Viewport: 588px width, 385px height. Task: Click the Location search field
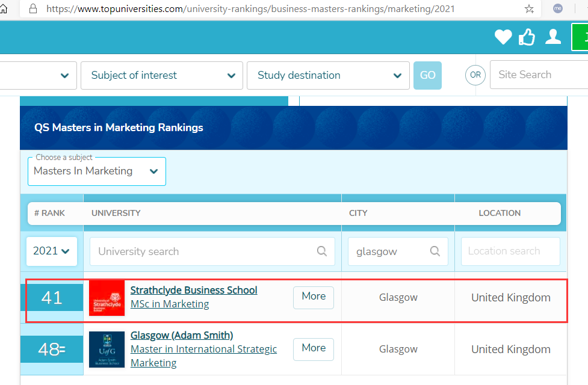[510, 251]
